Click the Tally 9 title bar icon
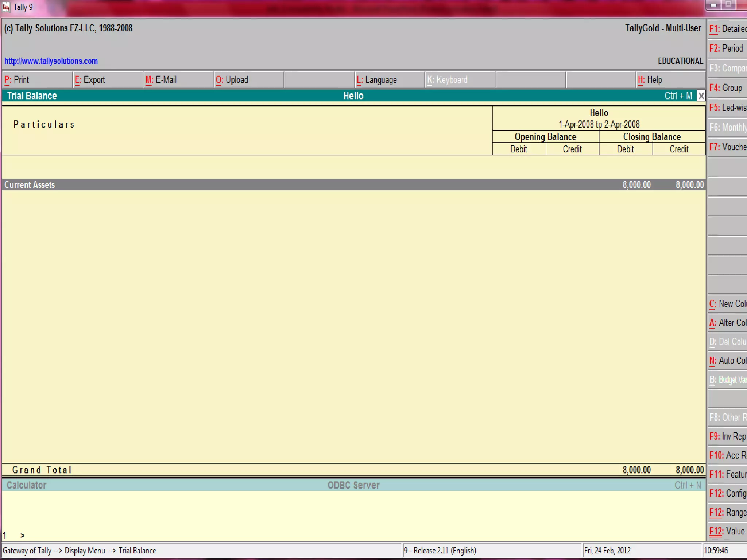 6,7
